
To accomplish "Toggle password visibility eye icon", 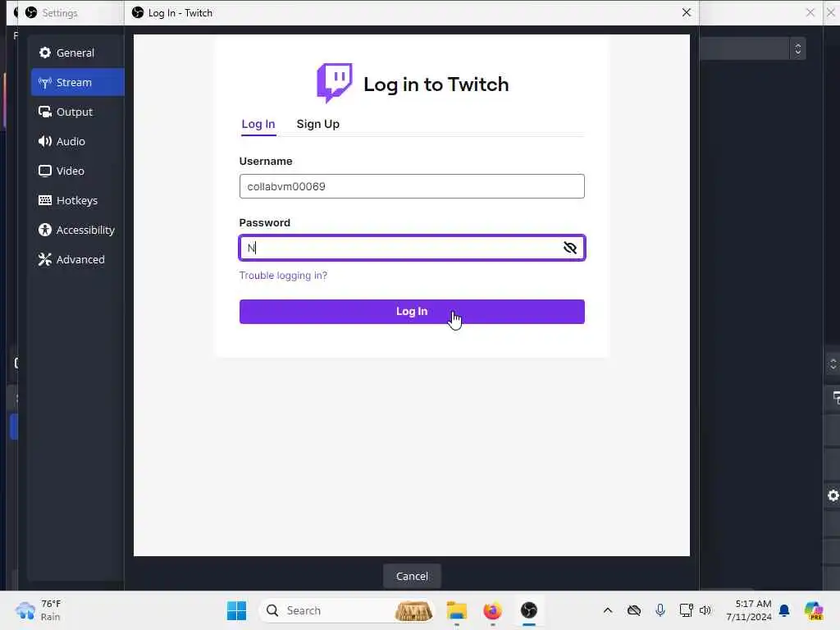I will point(569,248).
